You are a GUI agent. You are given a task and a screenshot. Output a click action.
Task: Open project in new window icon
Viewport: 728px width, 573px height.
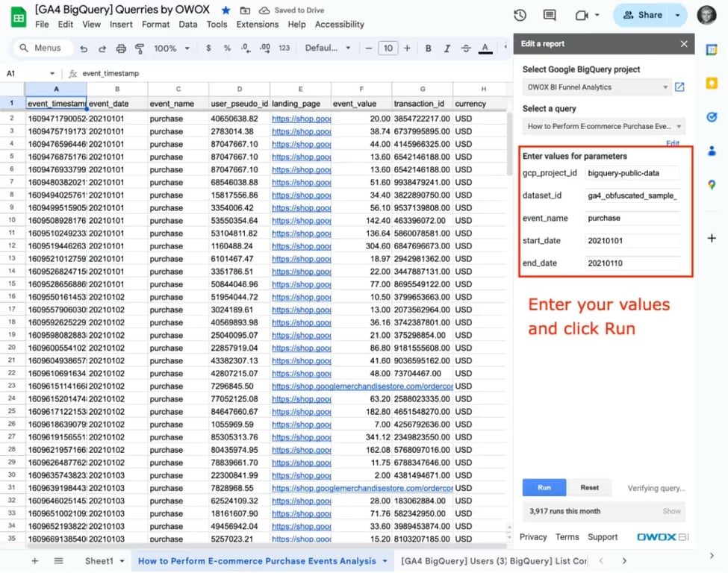[679, 87]
